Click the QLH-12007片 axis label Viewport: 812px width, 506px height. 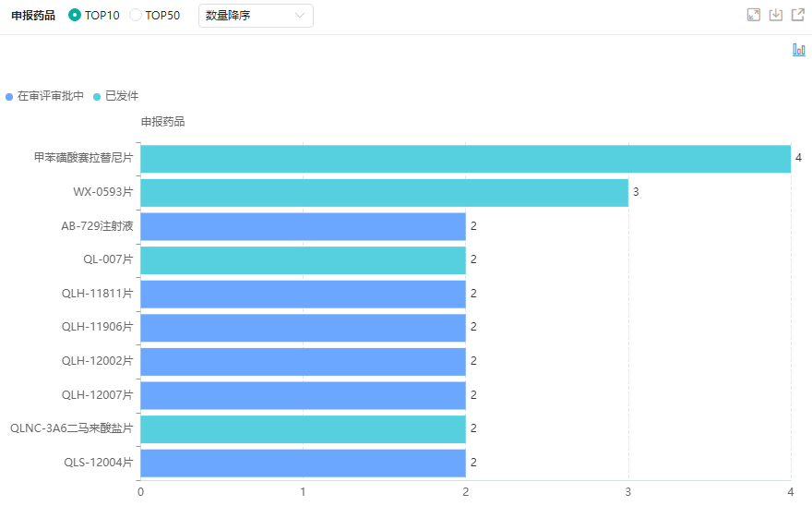point(98,395)
